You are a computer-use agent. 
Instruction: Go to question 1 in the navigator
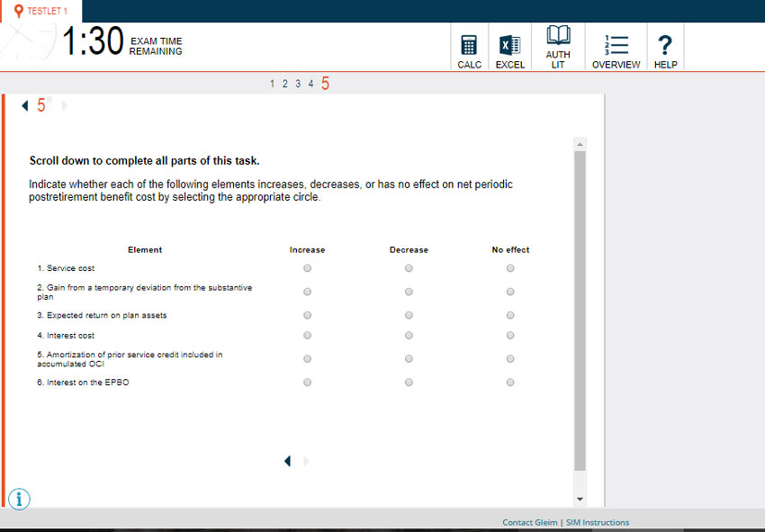272,84
